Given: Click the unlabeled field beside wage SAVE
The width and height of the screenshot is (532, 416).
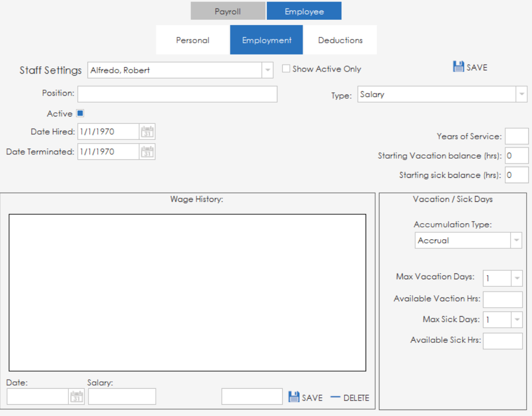Looking at the screenshot, I should 252,396.
